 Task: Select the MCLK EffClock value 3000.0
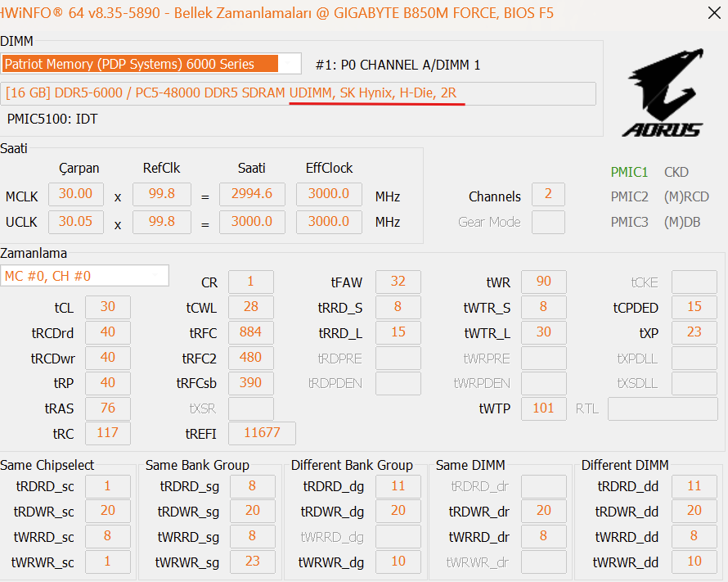[329, 194]
